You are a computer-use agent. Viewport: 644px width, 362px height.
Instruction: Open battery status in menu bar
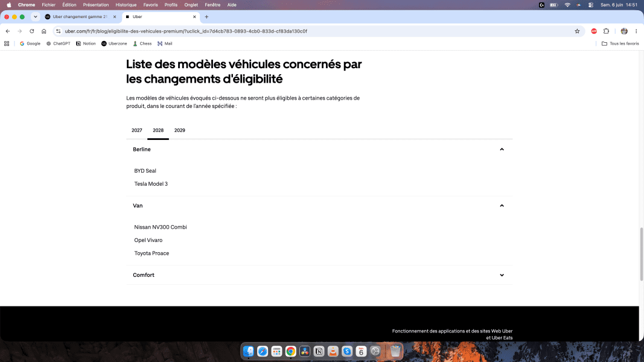click(554, 5)
